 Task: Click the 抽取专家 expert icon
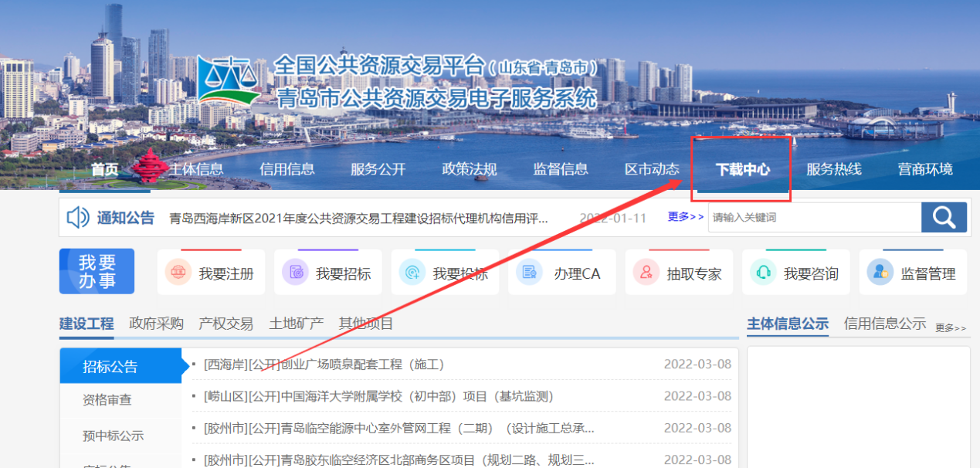click(646, 273)
